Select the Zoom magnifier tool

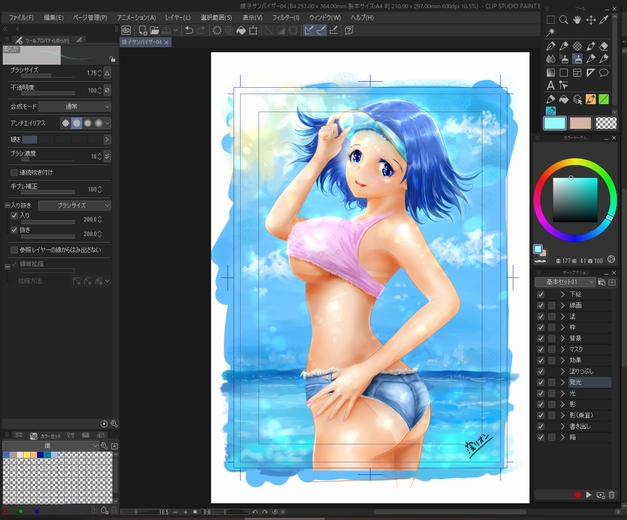(x=564, y=20)
